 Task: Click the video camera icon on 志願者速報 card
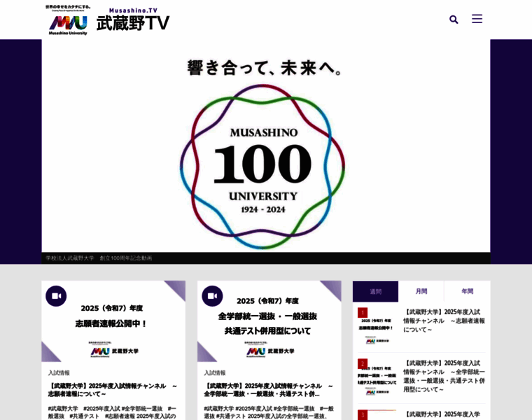click(x=56, y=296)
